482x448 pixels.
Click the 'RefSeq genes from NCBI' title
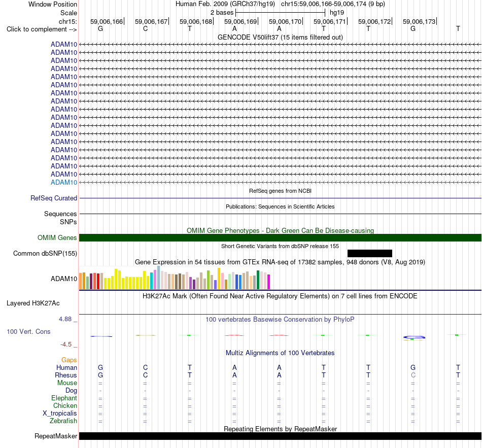281,191
